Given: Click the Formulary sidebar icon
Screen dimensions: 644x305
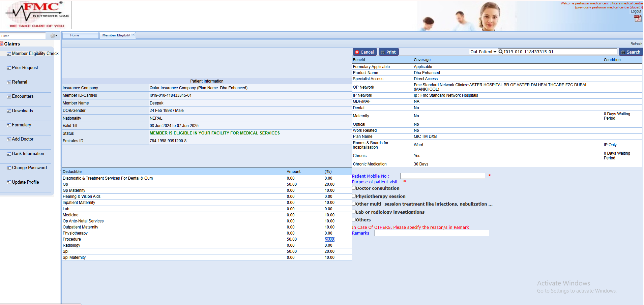Looking at the screenshot, I should 9,125.
